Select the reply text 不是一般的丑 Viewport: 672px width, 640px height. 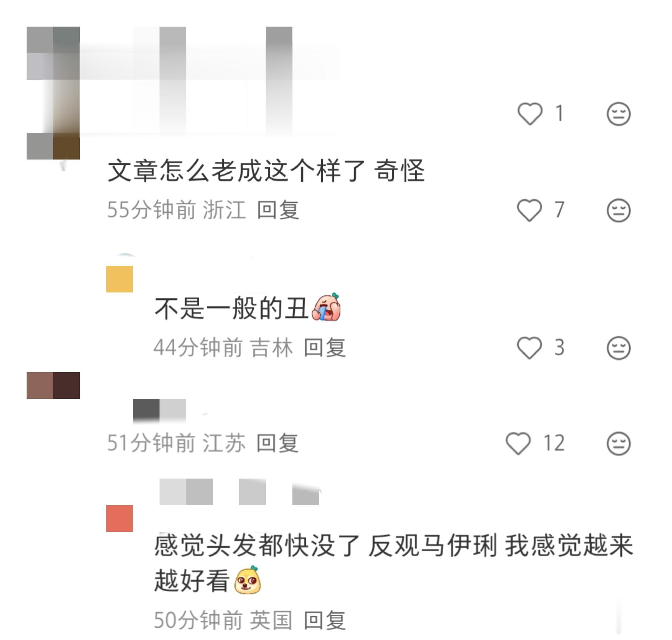(x=232, y=308)
